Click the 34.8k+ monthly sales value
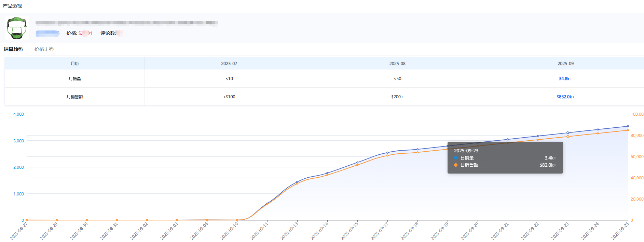644x242 pixels. pos(565,79)
